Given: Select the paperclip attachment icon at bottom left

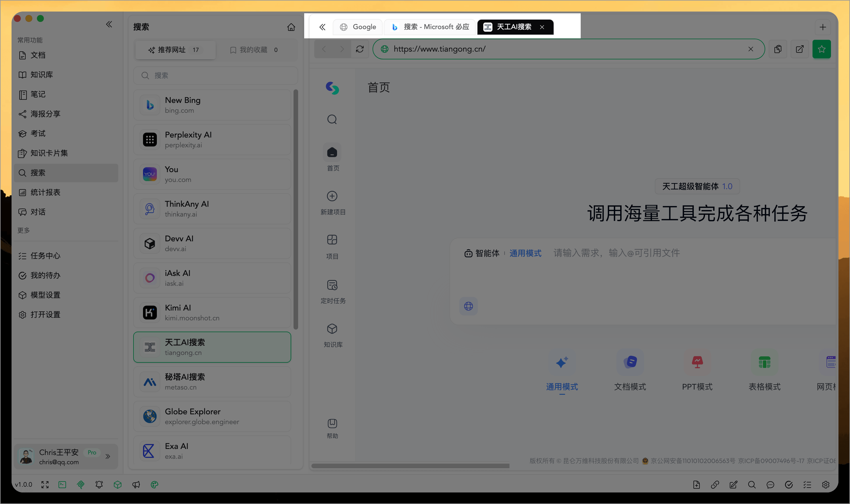Looking at the screenshot, I should coord(81,485).
